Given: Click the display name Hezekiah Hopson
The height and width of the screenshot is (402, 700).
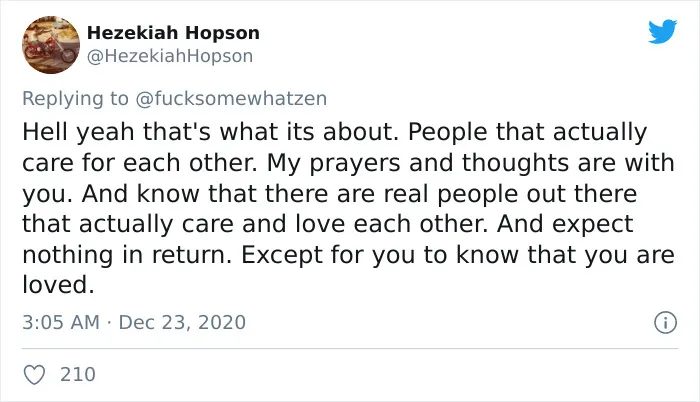Looking at the screenshot, I should (173, 33).
